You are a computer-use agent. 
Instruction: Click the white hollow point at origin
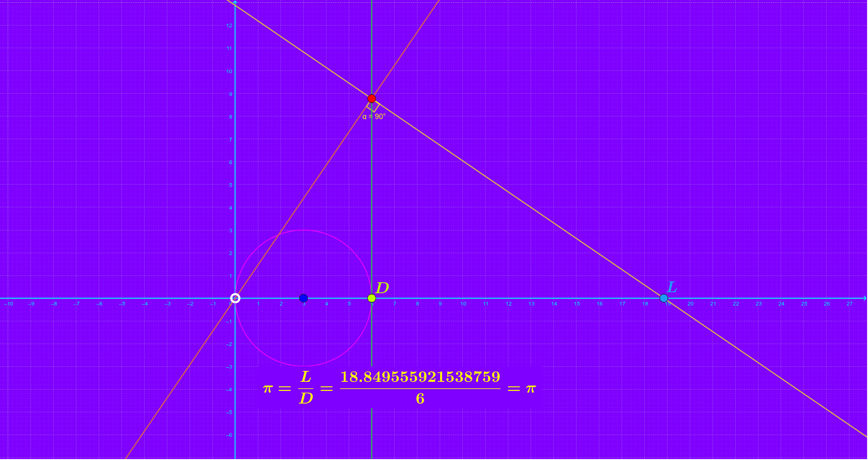pyautogui.click(x=235, y=298)
